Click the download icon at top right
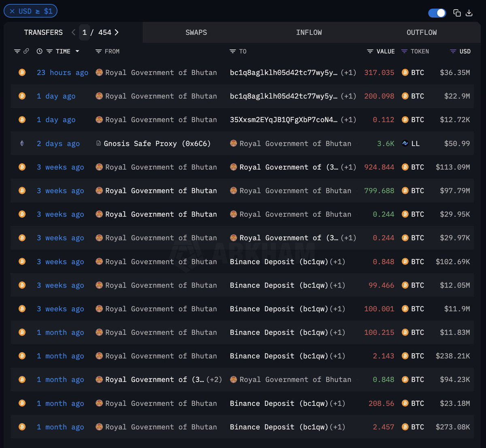Image resolution: width=486 pixels, height=448 pixels. 469,13
